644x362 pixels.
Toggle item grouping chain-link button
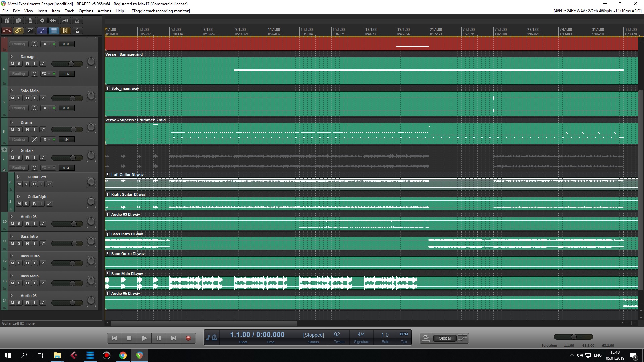tap(18, 31)
